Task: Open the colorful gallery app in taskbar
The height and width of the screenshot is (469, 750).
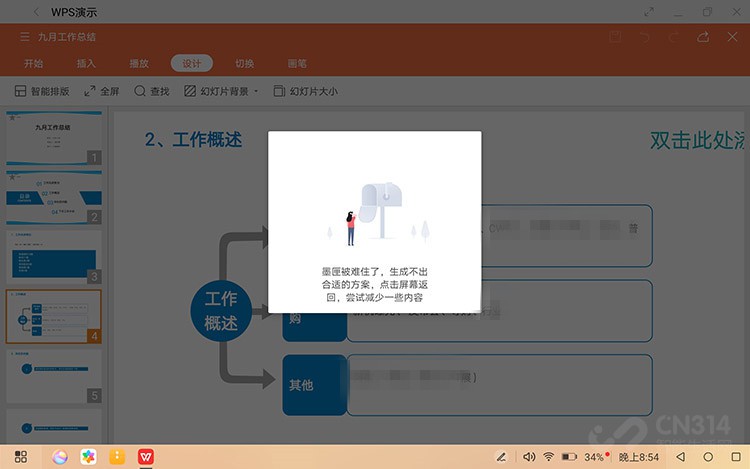Action: point(88,457)
